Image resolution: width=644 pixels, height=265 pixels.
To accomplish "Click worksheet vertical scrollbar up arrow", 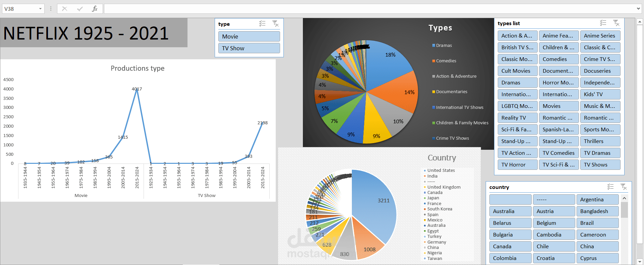I will click(640, 22).
